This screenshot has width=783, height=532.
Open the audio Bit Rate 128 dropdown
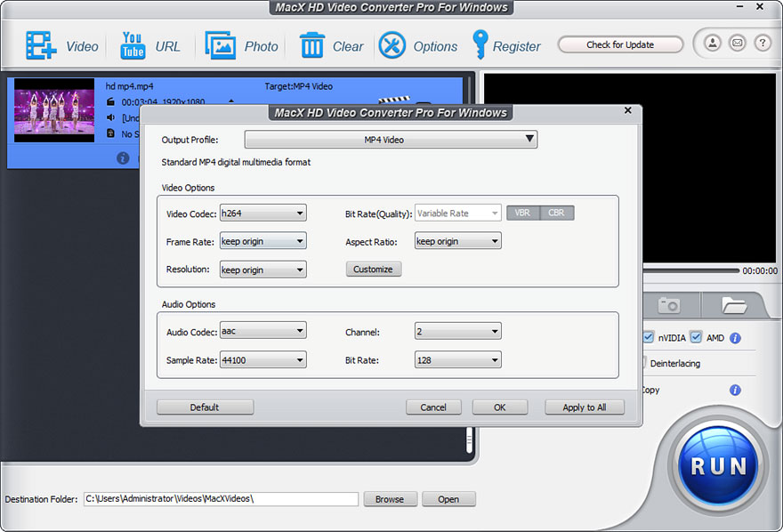(457, 359)
